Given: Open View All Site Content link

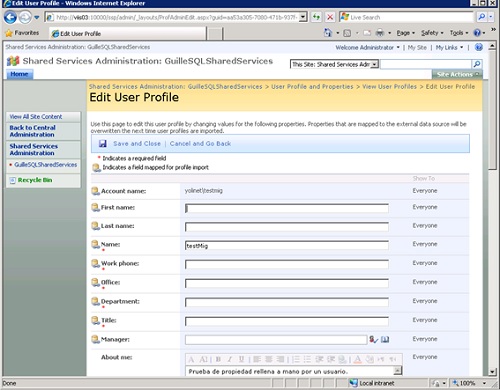Looking at the screenshot, I should (x=36, y=117).
